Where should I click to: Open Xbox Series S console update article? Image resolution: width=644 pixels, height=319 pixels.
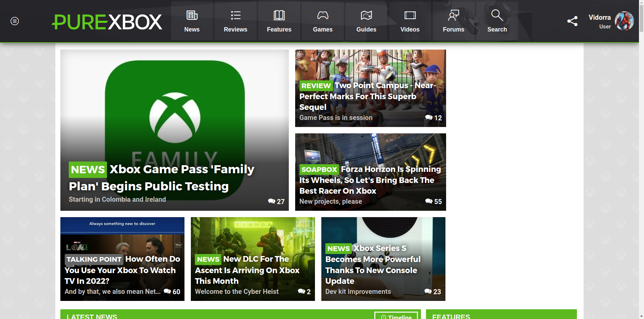pos(373,265)
